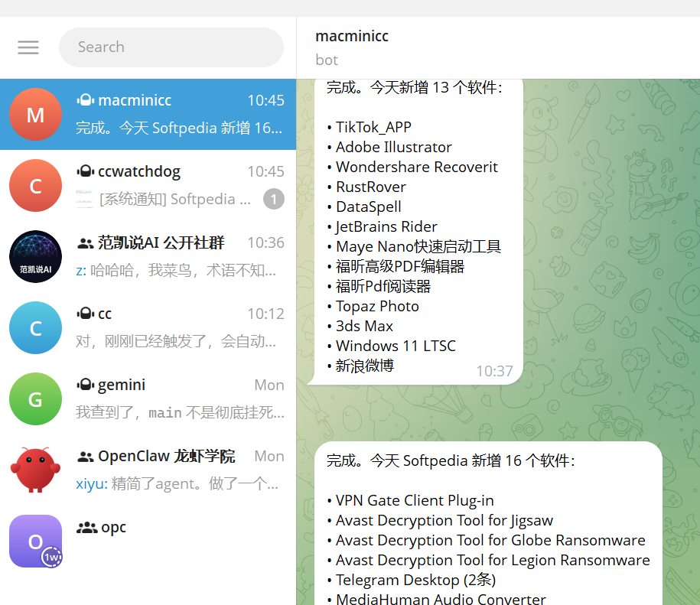Click the macminicc red avatar in chat list
Viewport: 700px width, 605px height.
click(35, 114)
